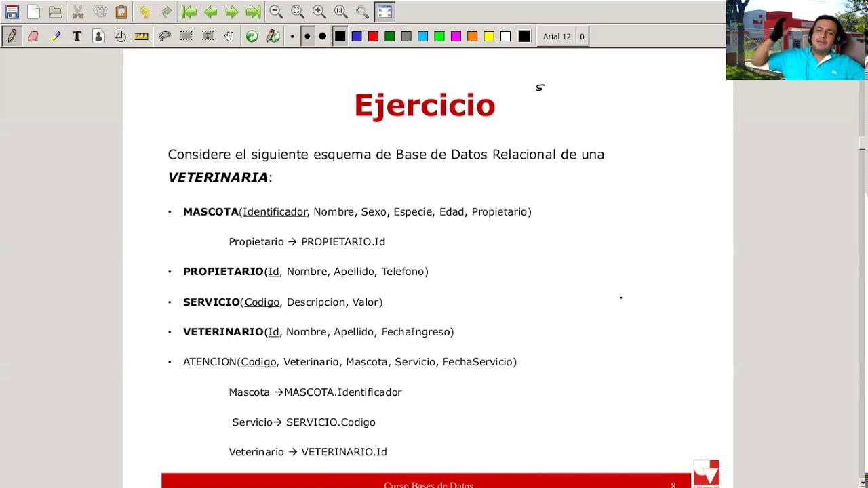Choose the Vertical Space tool

click(208, 37)
